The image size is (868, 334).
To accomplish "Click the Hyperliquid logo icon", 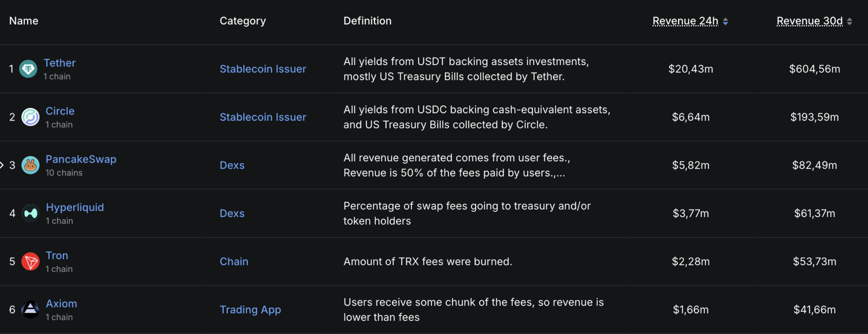I will (30, 213).
